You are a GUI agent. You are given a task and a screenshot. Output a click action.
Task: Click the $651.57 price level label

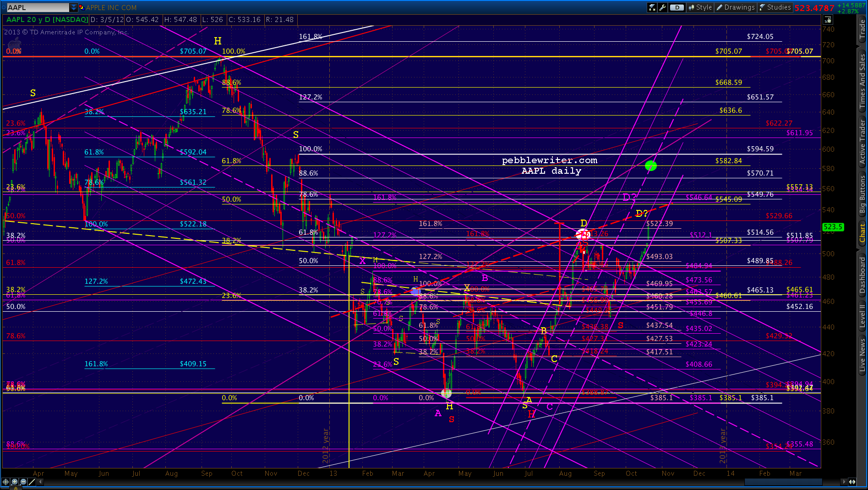(x=760, y=97)
